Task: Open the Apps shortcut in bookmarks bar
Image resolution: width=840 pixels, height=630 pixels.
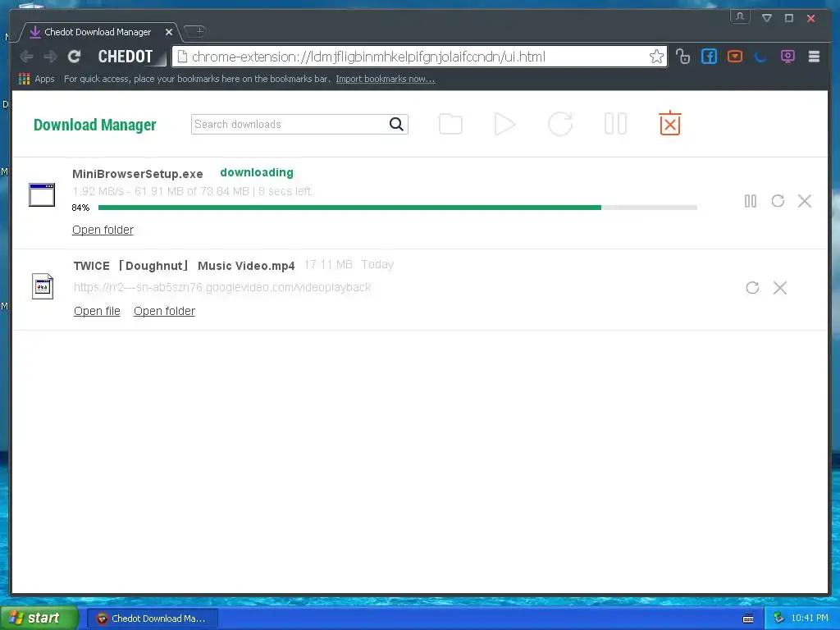Action: pyautogui.click(x=36, y=79)
